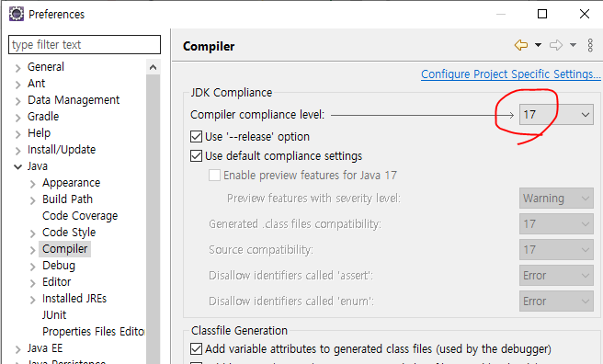Uncheck Use default compliance settings
The height and width of the screenshot is (364, 603).
click(196, 155)
